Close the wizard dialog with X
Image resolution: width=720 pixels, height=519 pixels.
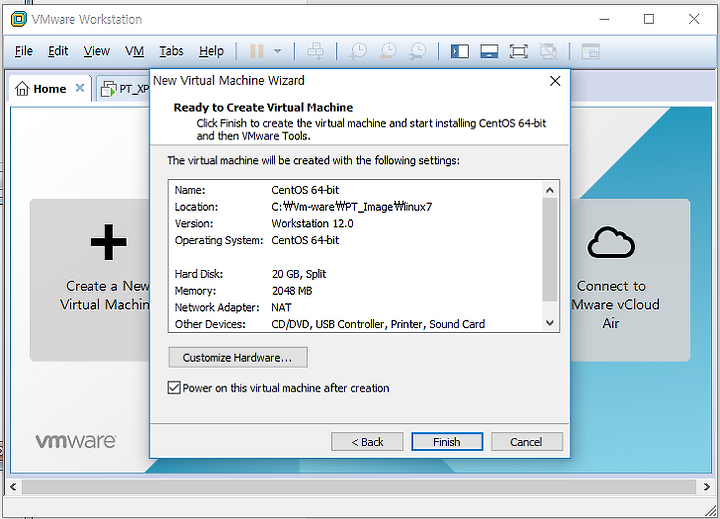[555, 81]
